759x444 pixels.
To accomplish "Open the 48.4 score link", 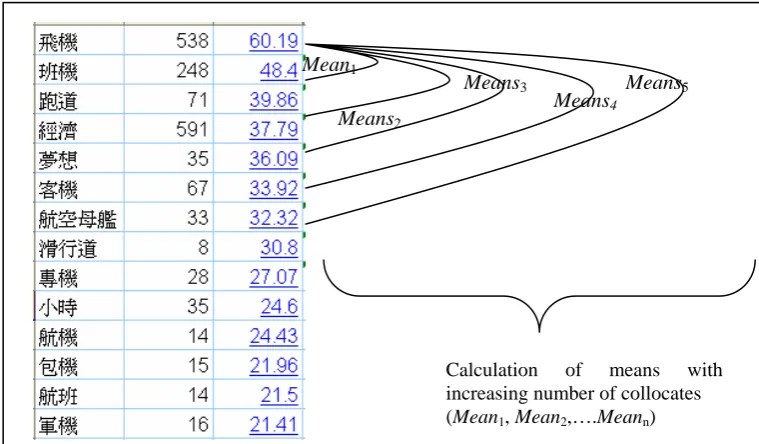I will [278, 71].
